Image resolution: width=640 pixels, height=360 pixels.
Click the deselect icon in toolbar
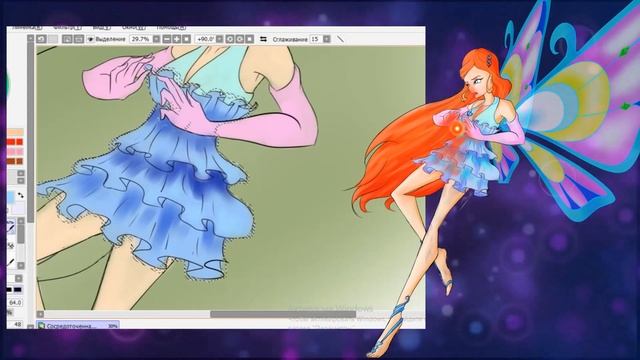click(x=67, y=39)
